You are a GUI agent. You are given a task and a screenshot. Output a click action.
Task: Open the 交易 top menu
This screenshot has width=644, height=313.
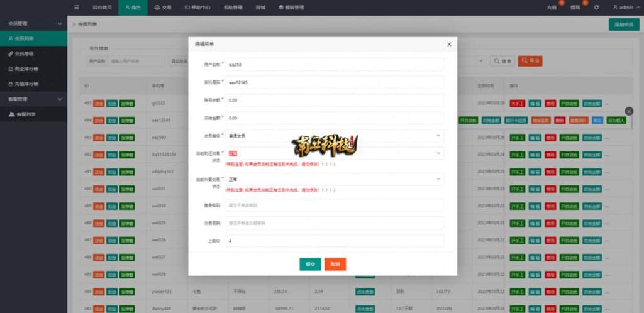tap(163, 8)
